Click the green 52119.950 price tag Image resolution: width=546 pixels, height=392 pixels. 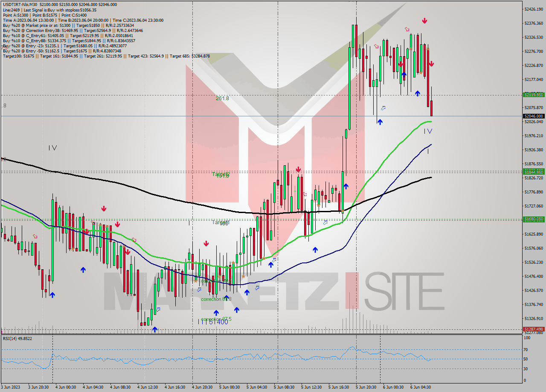click(533, 95)
